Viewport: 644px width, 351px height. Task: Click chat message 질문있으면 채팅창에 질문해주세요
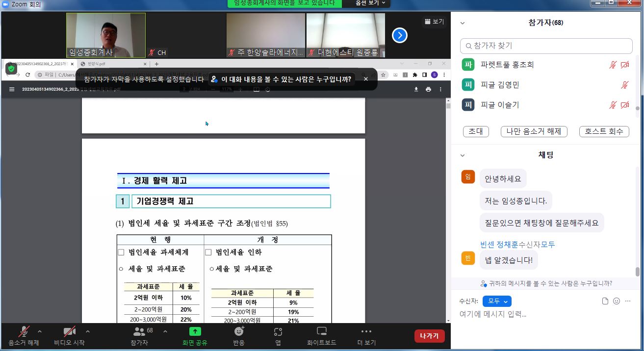click(x=541, y=223)
